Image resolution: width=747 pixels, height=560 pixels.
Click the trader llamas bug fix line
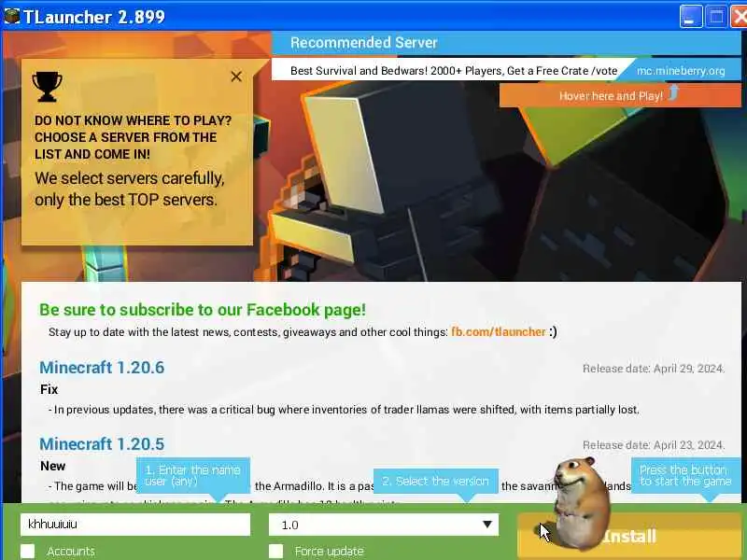[x=344, y=410]
